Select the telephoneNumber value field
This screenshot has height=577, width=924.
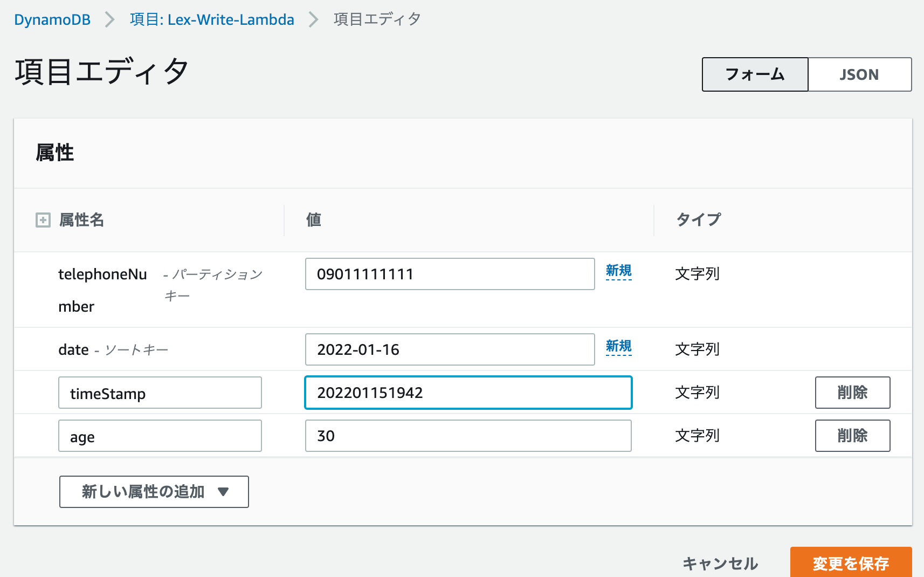(x=450, y=274)
